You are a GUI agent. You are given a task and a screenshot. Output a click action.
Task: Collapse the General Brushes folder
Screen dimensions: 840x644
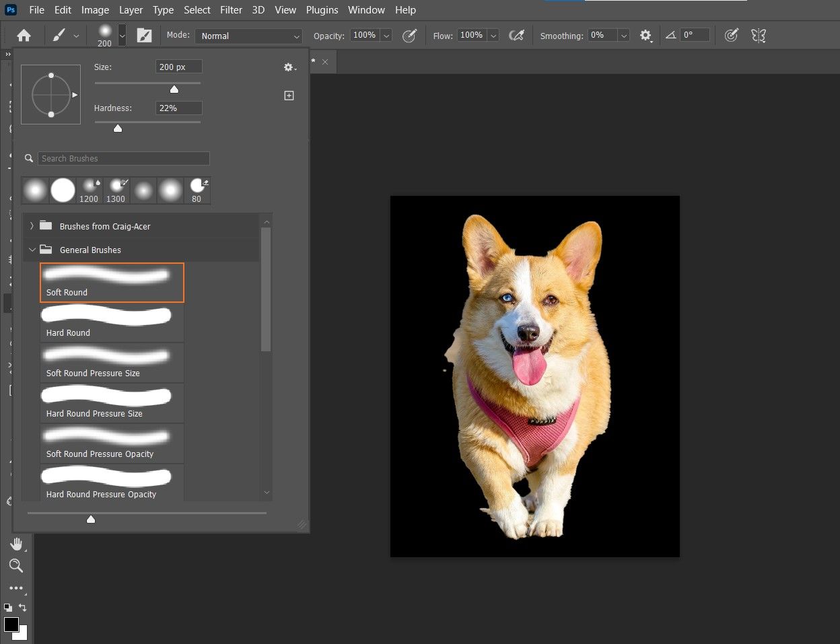click(x=32, y=250)
